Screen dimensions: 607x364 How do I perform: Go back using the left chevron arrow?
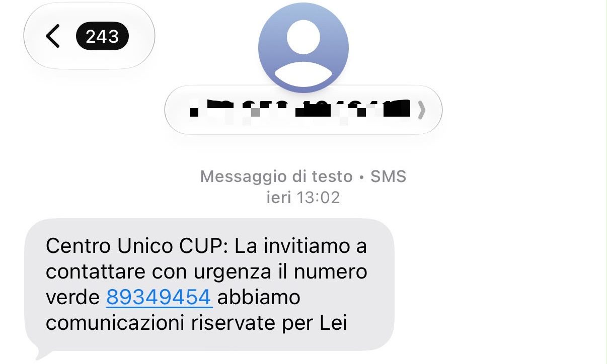pos(53,36)
